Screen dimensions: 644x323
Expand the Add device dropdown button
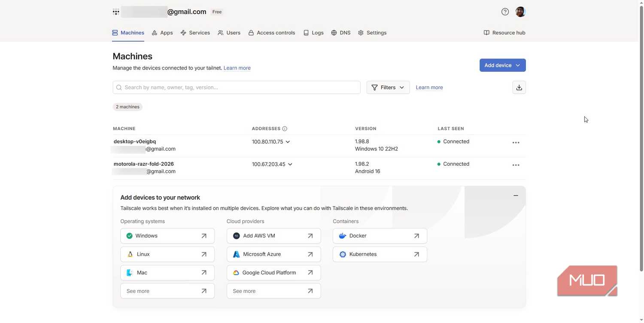(503, 65)
